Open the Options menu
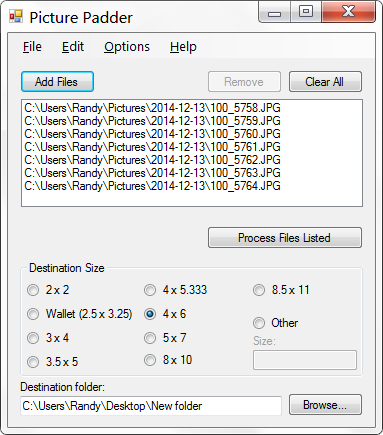The image size is (383, 435). point(127,47)
